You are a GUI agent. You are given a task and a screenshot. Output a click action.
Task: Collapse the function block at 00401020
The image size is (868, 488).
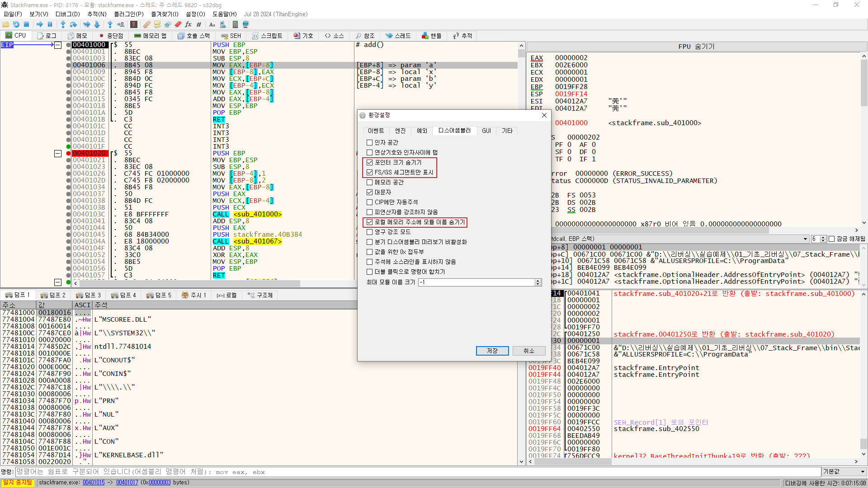click(x=58, y=154)
